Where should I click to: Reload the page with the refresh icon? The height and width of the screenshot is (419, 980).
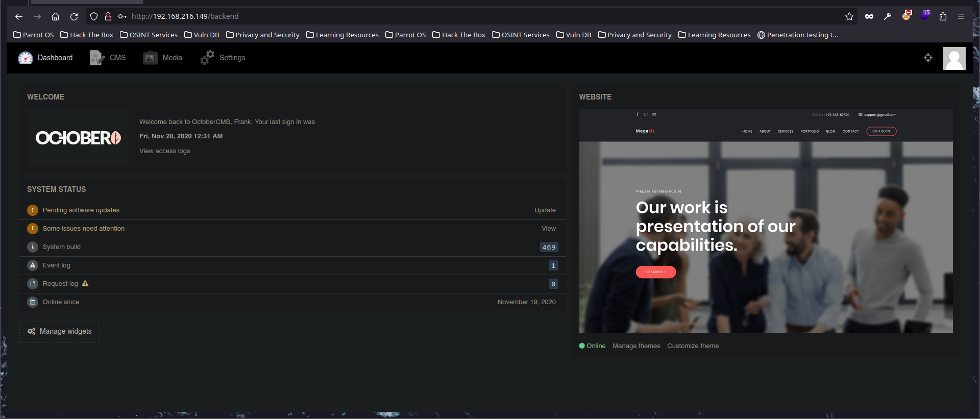click(74, 16)
